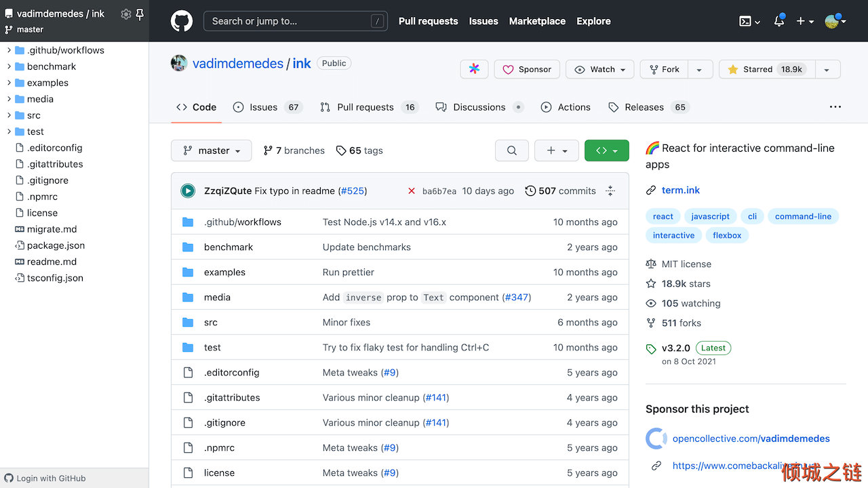Click the Watch button
868x488 pixels.
click(600, 69)
